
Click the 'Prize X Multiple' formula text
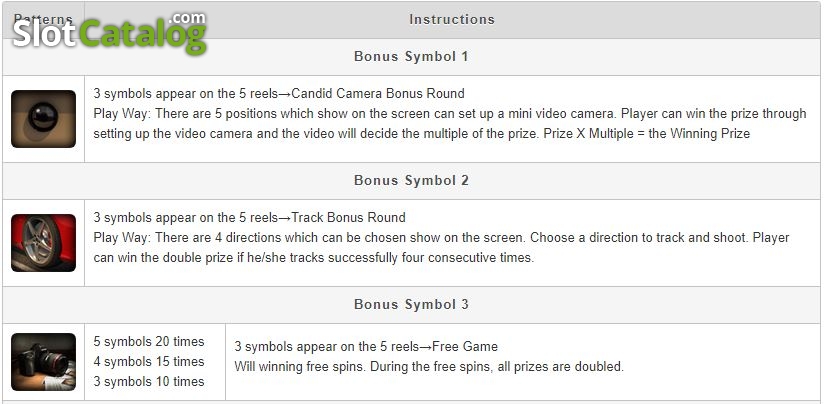coord(647,134)
